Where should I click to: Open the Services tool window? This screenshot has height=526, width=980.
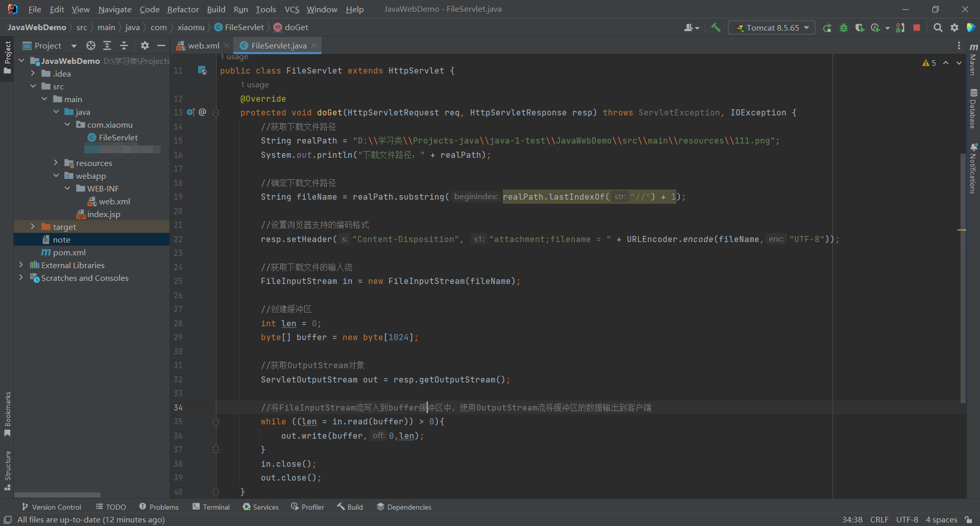click(261, 507)
